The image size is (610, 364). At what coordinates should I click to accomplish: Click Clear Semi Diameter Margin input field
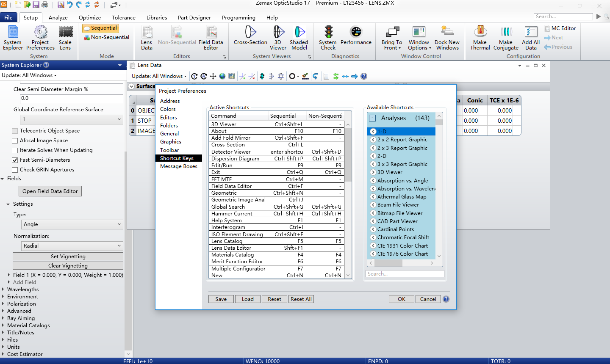pos(72,99)
